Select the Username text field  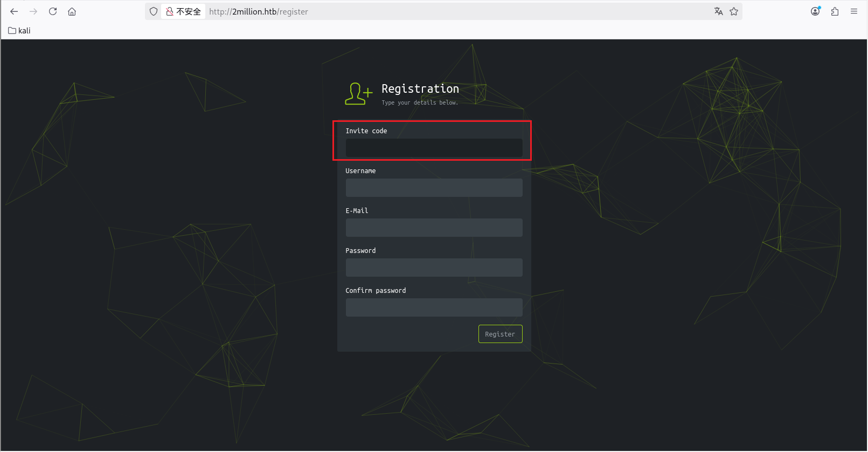coord(434,188)
